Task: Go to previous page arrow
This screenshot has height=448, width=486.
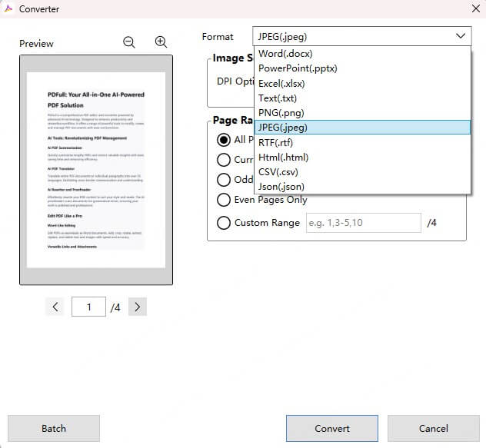Action: 55,307
